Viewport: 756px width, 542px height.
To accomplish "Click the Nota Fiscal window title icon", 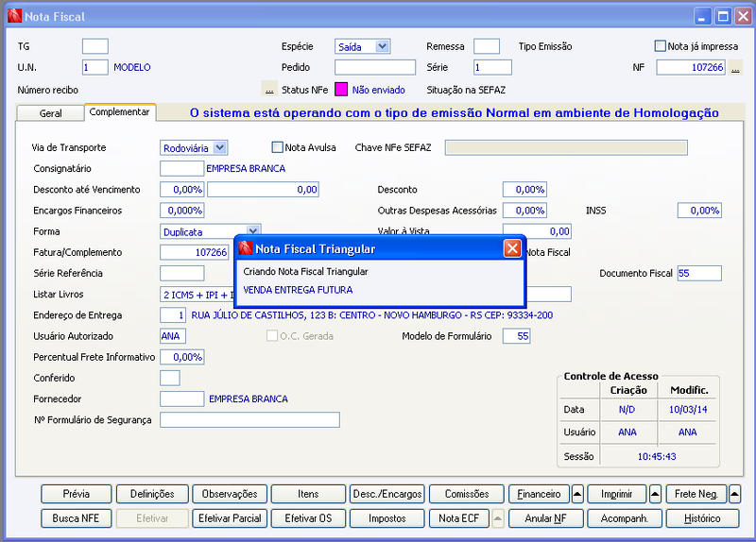I will (x=14, y=16).
